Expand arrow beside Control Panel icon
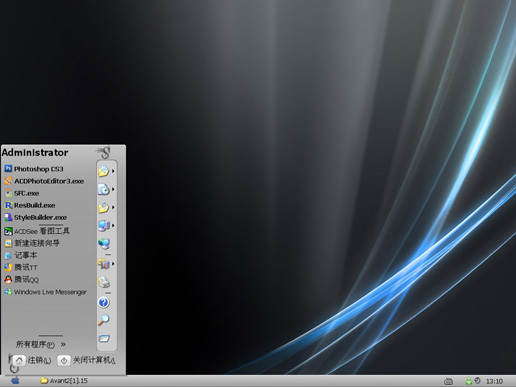Viewport: 516px width, 387px height. [113, 264]
